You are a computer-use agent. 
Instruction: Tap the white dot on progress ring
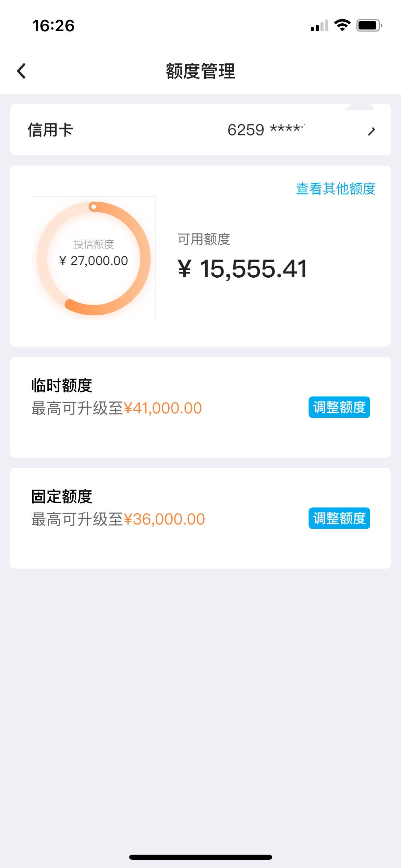pos(94,207)
